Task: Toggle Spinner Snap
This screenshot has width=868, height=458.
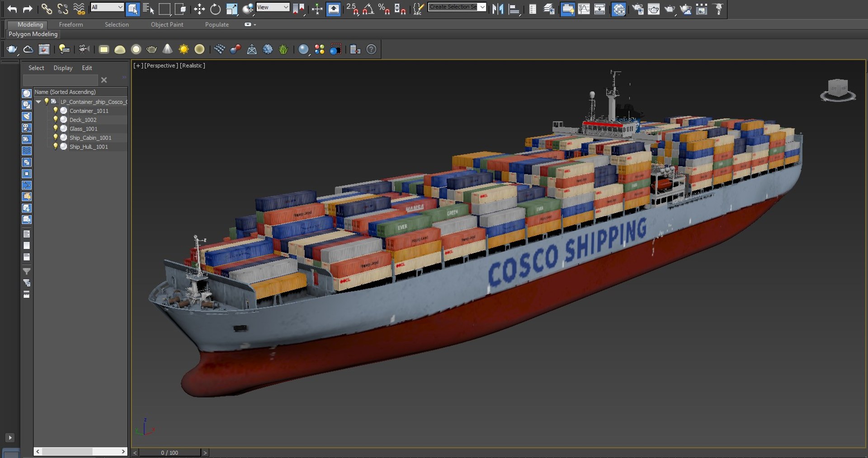Action: pos(400,9)
